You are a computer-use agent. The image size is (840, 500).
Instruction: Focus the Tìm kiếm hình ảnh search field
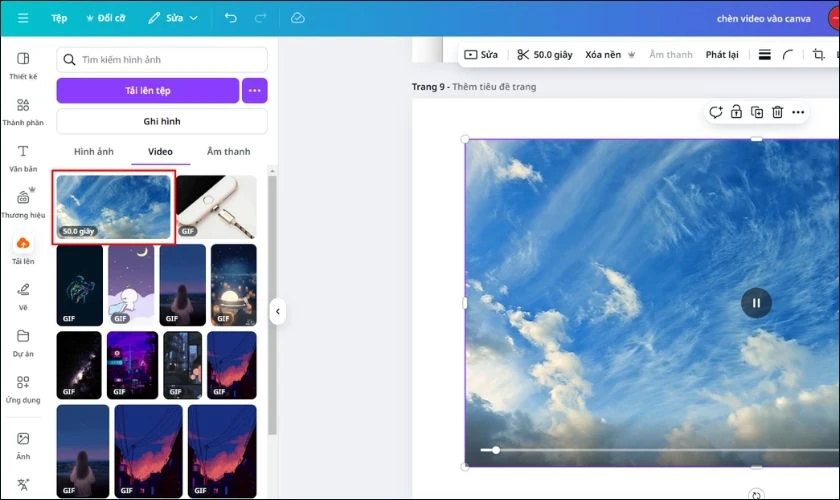162,59
